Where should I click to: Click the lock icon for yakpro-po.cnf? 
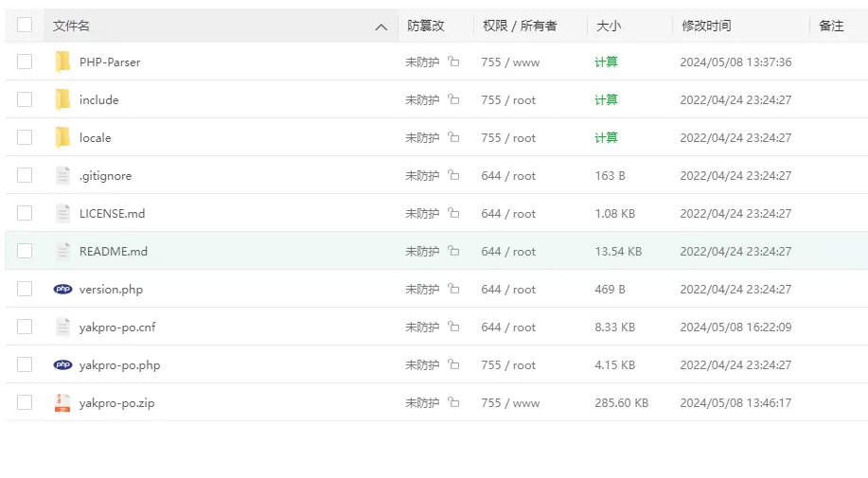coord(453,328)
